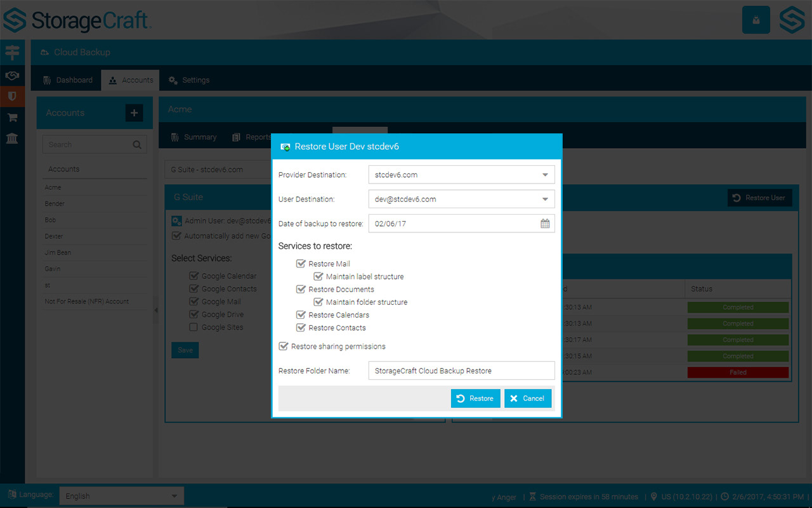
Task: Select the Gavin account
Action: pos(95,269)
